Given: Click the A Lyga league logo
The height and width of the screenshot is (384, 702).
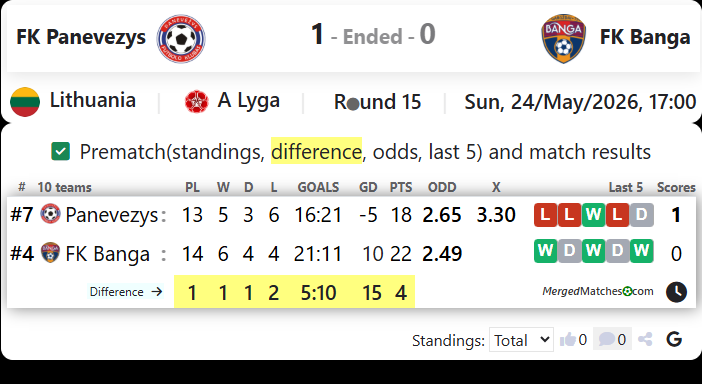Looking at the screenshot, I should click(197, 102).
